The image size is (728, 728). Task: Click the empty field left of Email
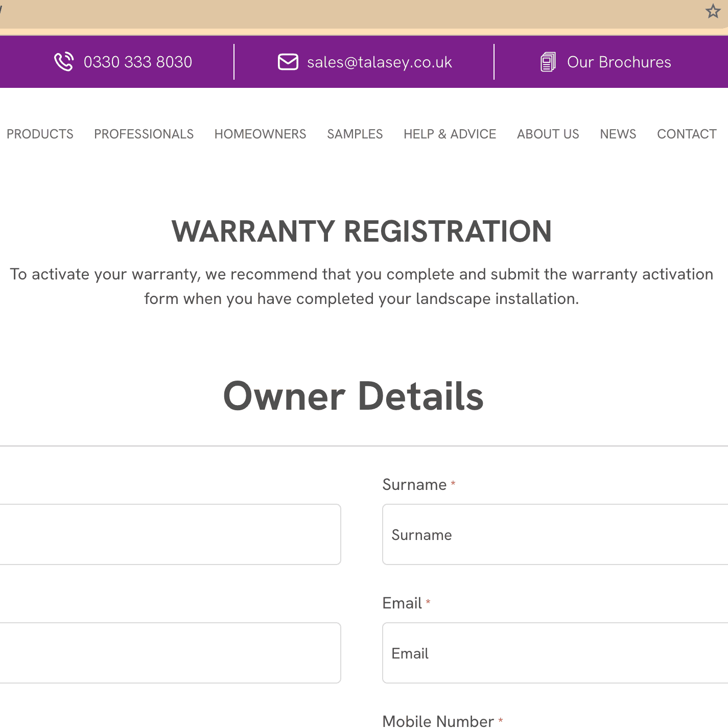coord(169,653)
